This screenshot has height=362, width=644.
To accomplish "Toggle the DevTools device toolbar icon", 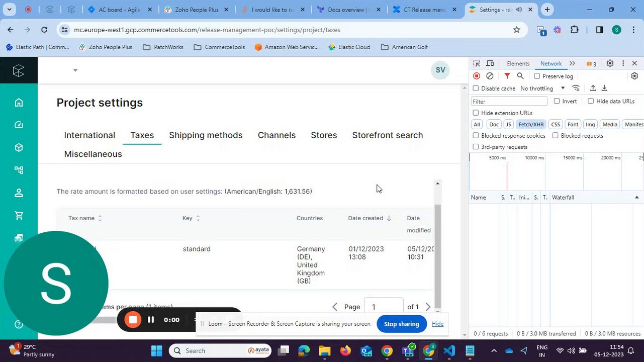I will (490, 63).
